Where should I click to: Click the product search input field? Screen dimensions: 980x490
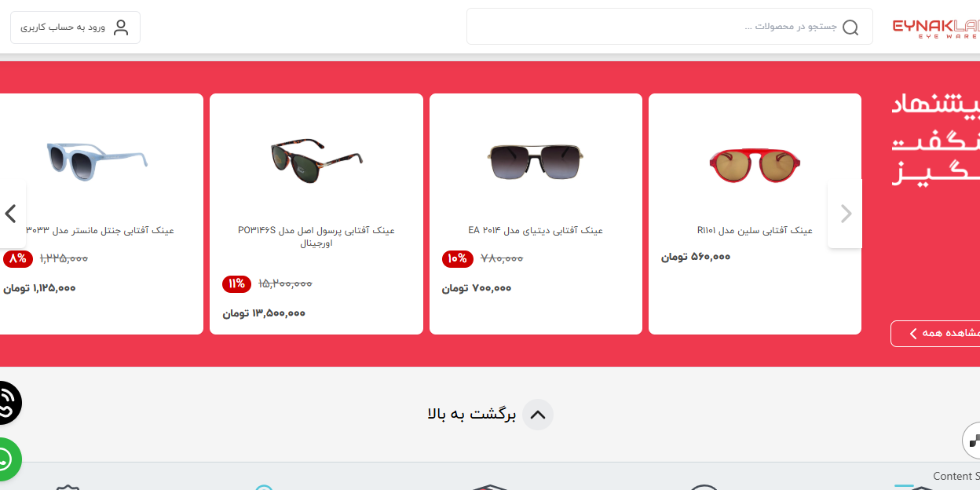(669, 27)
